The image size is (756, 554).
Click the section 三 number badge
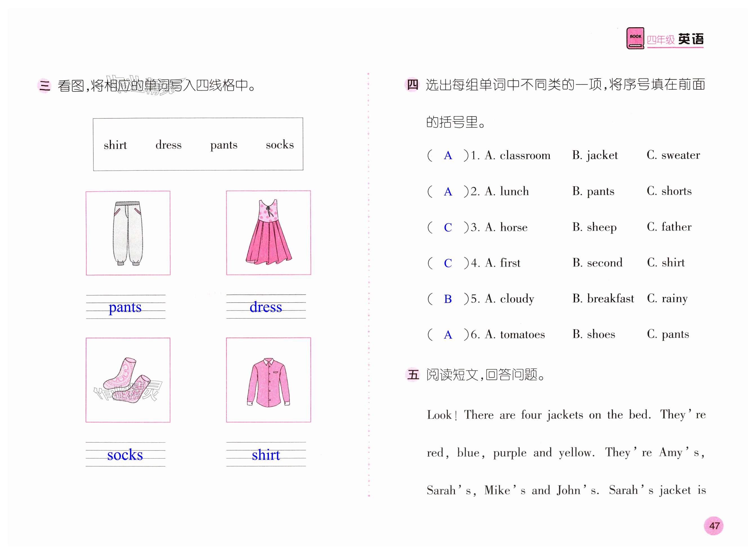[45, 85]
